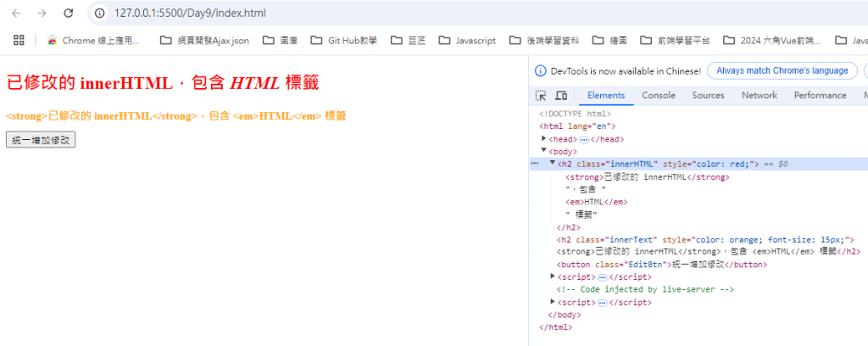Open the 後端學習資料 bookmark folder
Image resolution: width=868 pixels, height=346 pixels.
[544, 41]
